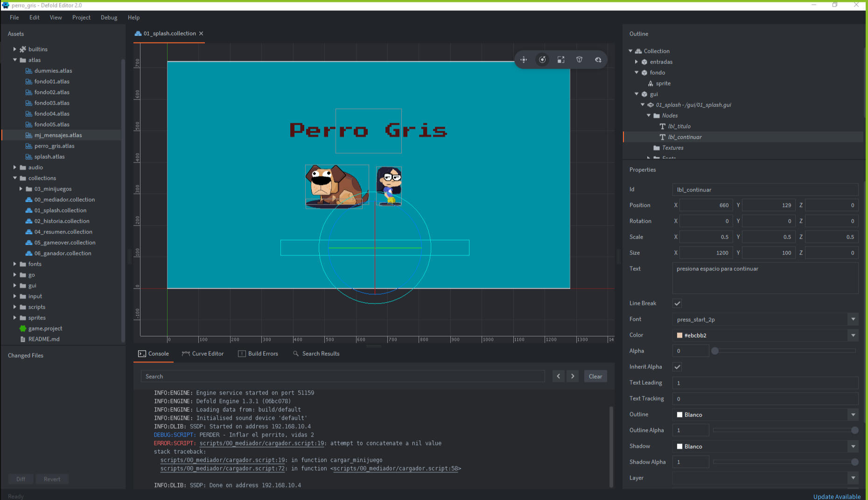Close the 01_splash.collection tab
The image size is (868, 500).
[x=201, y=34]
